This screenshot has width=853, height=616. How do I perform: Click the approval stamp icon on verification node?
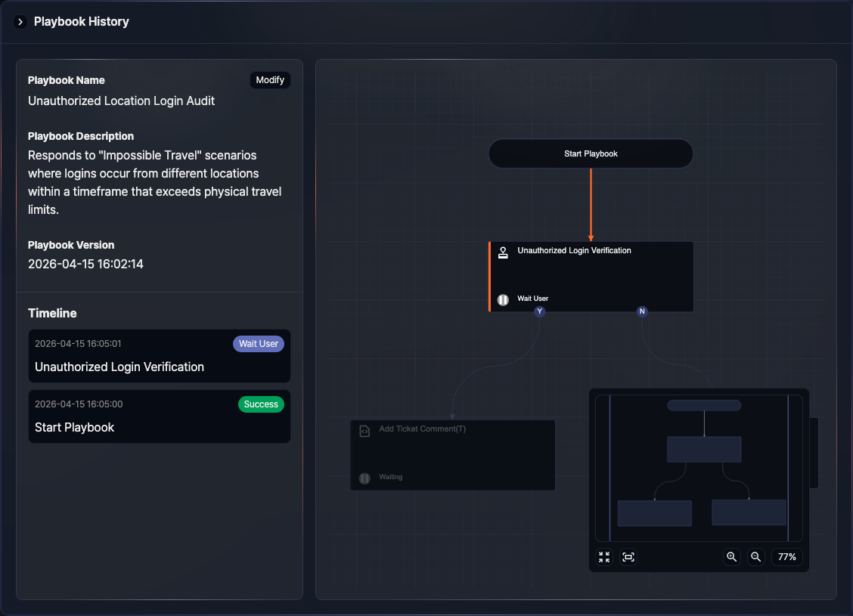(x=503, y=253)
